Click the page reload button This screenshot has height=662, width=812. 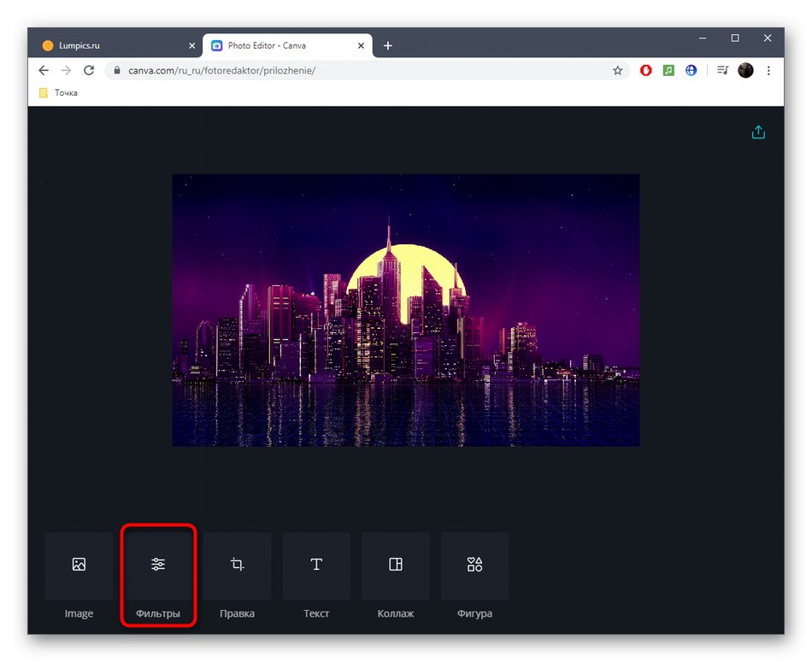pos(89,71)
